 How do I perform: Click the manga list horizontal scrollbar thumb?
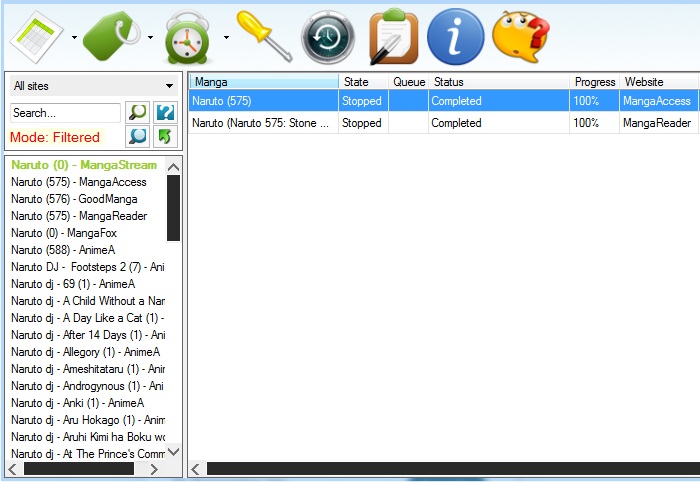[79, 469]
